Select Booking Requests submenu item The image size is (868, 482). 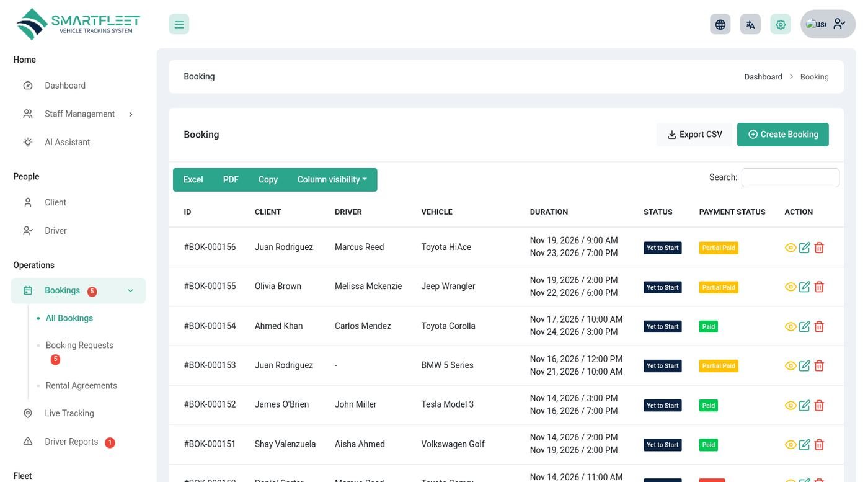[x=79, y=346]
